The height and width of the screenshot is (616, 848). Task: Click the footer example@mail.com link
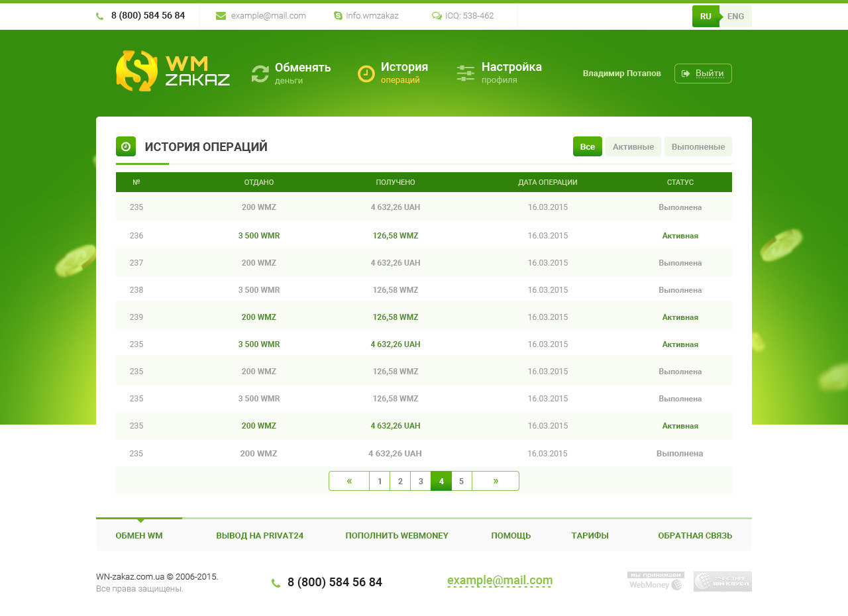[x=500, y=581]
